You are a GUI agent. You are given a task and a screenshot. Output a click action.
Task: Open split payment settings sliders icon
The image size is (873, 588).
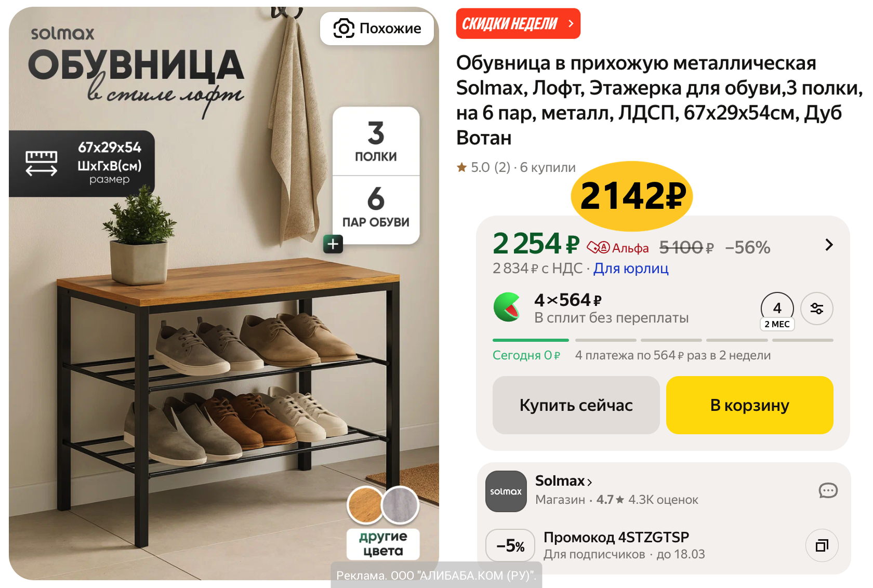tap(816, 309)
